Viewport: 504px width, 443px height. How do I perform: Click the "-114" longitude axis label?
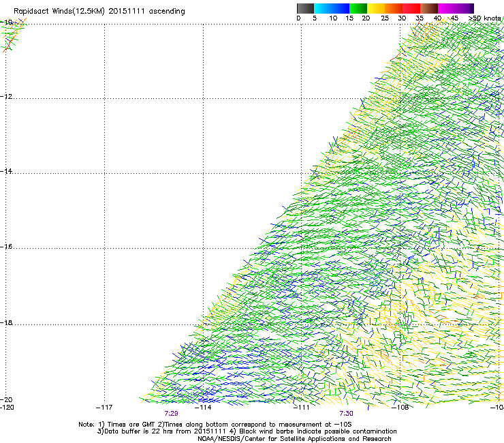coord(203,408)
